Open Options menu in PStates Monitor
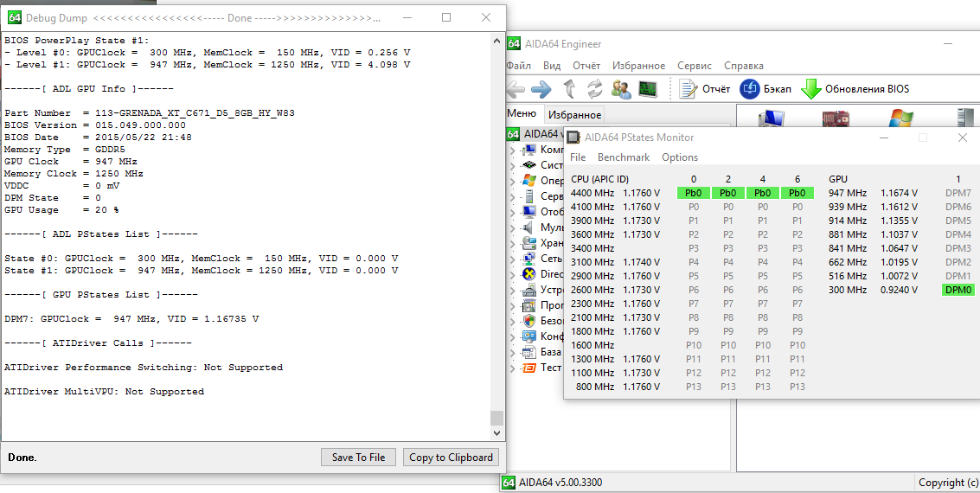The width and height of the screenshot is (980, 493). (680, 157)
